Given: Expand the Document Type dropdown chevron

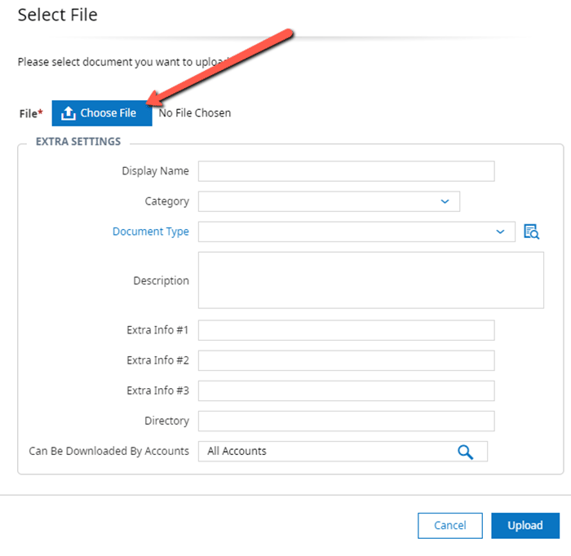Looking at the screenshot, I should pos(500,232).
